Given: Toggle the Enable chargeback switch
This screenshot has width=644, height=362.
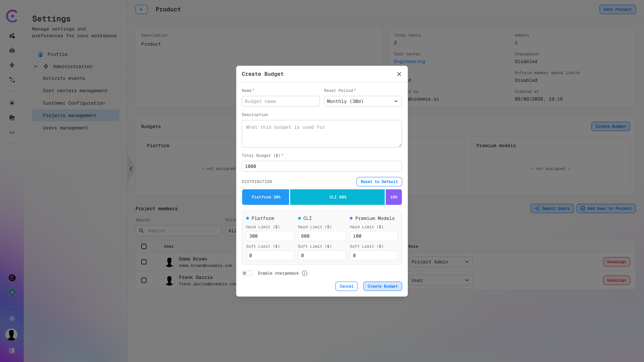Looking at the screenshot, I should (247, 273).
